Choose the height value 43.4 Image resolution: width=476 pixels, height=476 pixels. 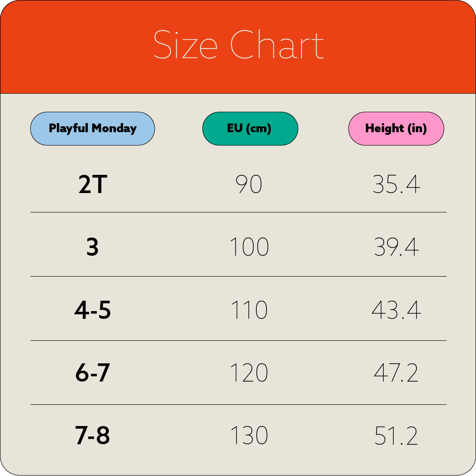396,311
